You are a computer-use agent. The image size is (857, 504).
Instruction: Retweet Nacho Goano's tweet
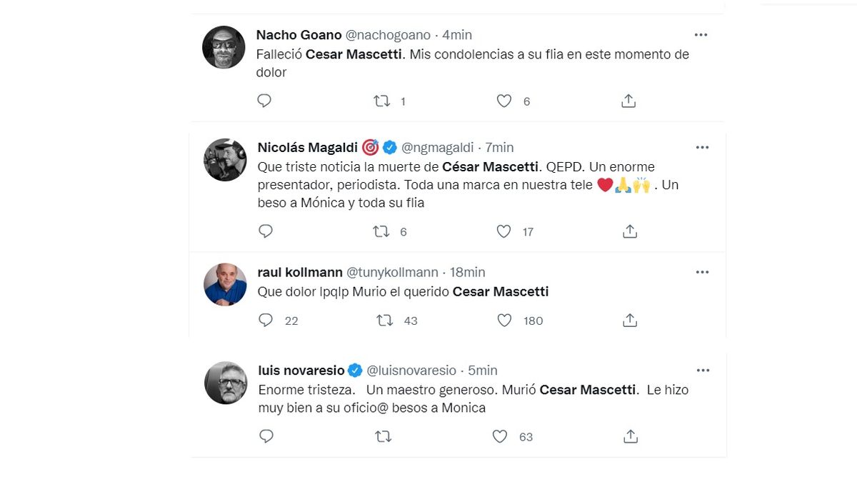[382, 101]
